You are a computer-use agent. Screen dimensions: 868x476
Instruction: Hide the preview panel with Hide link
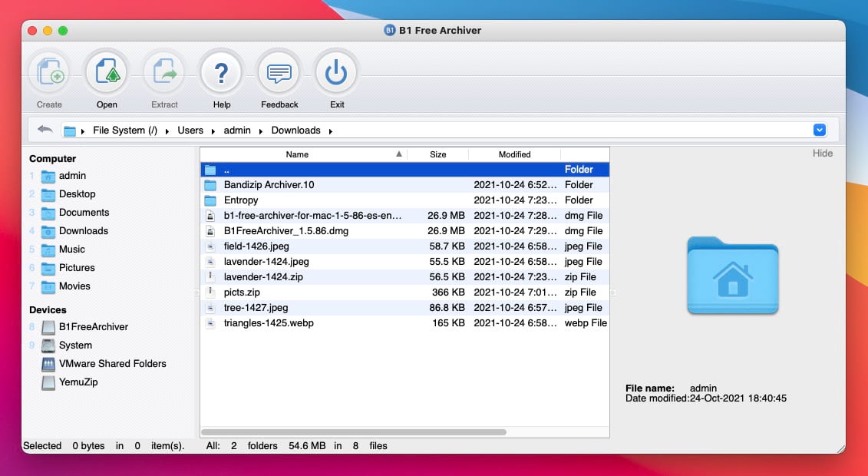click(x=823, y=154)
